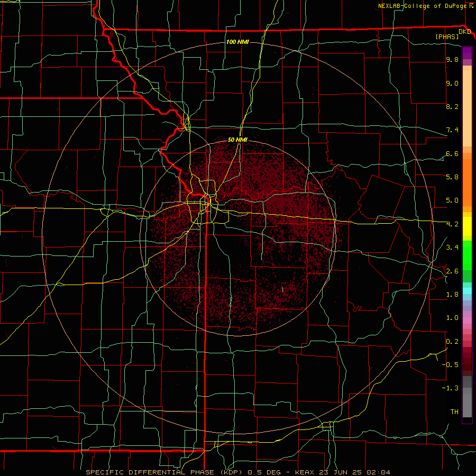Click the 1.8 scale value
Image resolution: width=476 pixels, height=476 pixels.
coord(452,295)
